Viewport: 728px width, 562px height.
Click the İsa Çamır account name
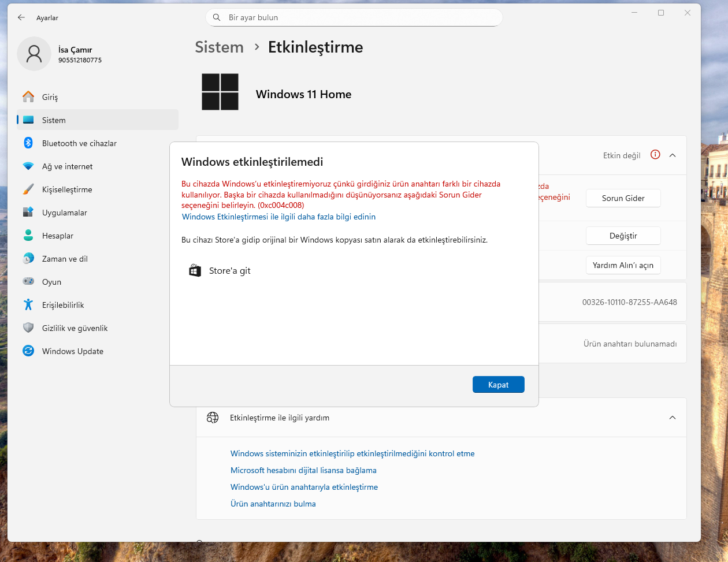(75, 50)
